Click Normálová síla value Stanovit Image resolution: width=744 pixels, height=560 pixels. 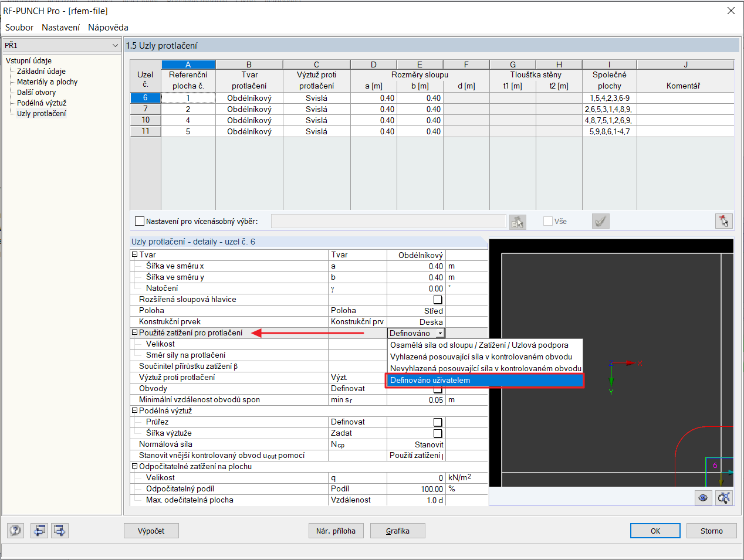pos(416,444)
